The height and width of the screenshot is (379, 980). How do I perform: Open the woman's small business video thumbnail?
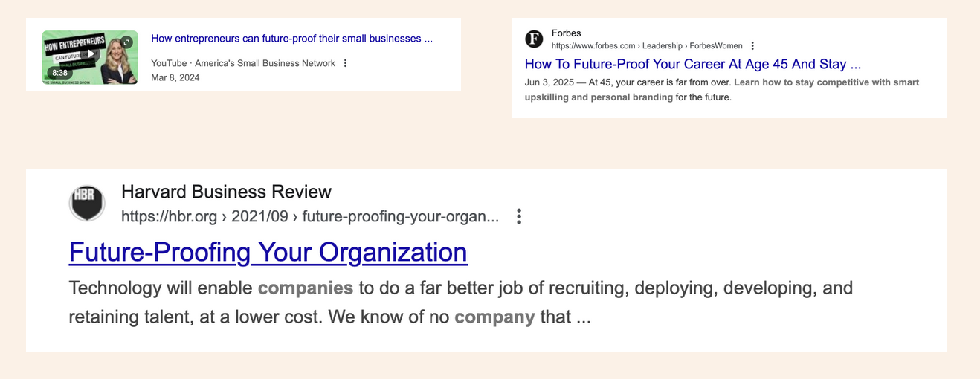click(90, 57)
